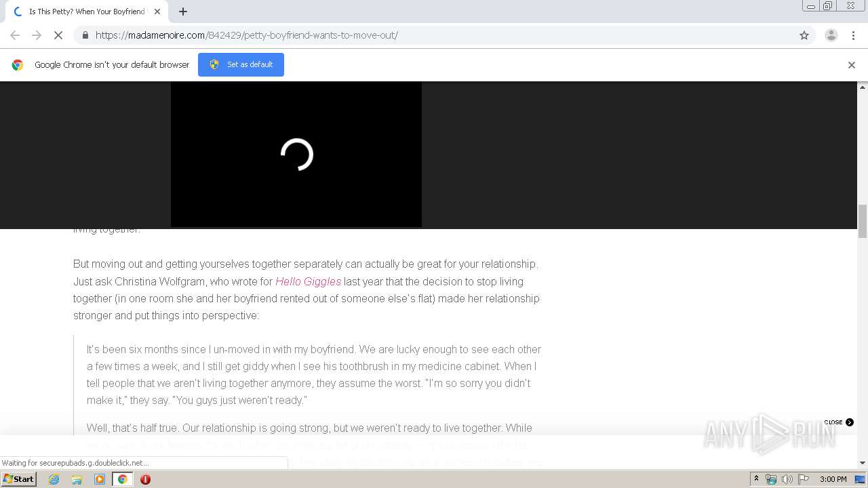Click paragraph starting 'But moving out'
This screenshot has width=868, height=488.
point(307,289)
